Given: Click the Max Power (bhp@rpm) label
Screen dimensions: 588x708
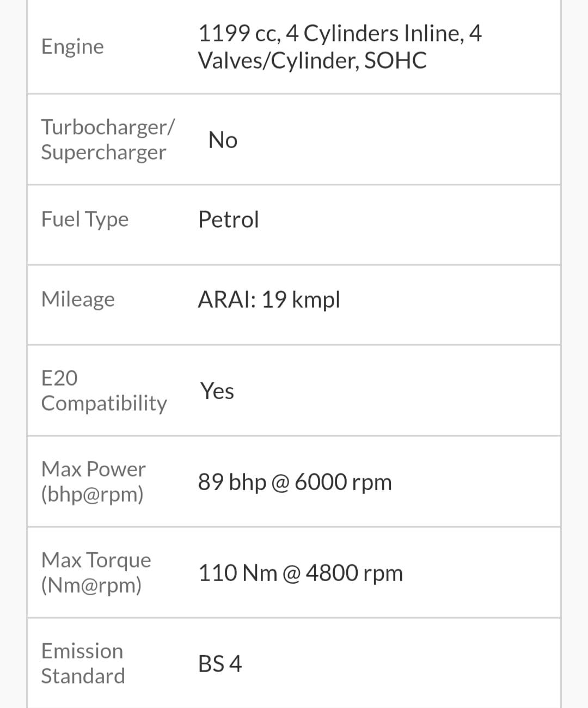Looking at the screenshot, I should 93,481.
